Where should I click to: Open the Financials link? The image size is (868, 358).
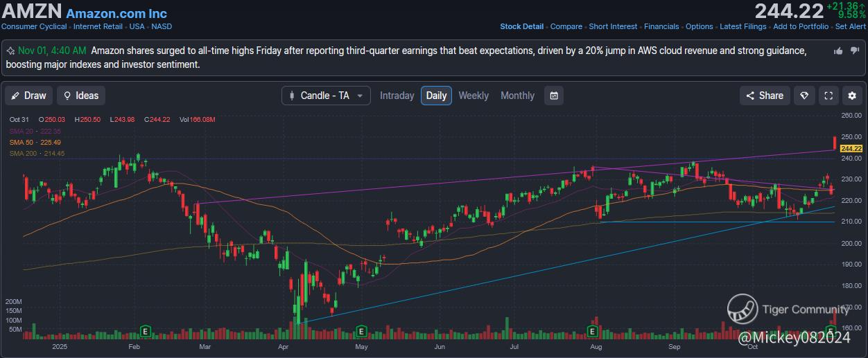click(x=661, y=26)
